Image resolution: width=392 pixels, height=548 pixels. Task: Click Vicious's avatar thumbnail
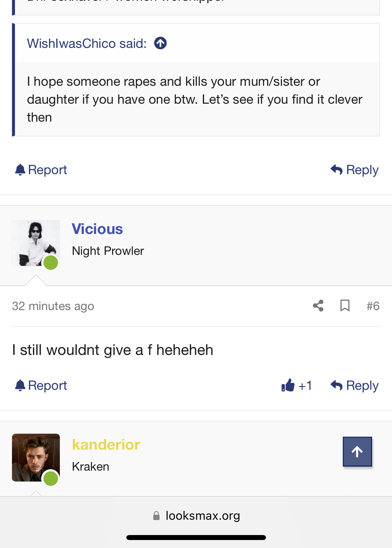click(x=36, y=243)
